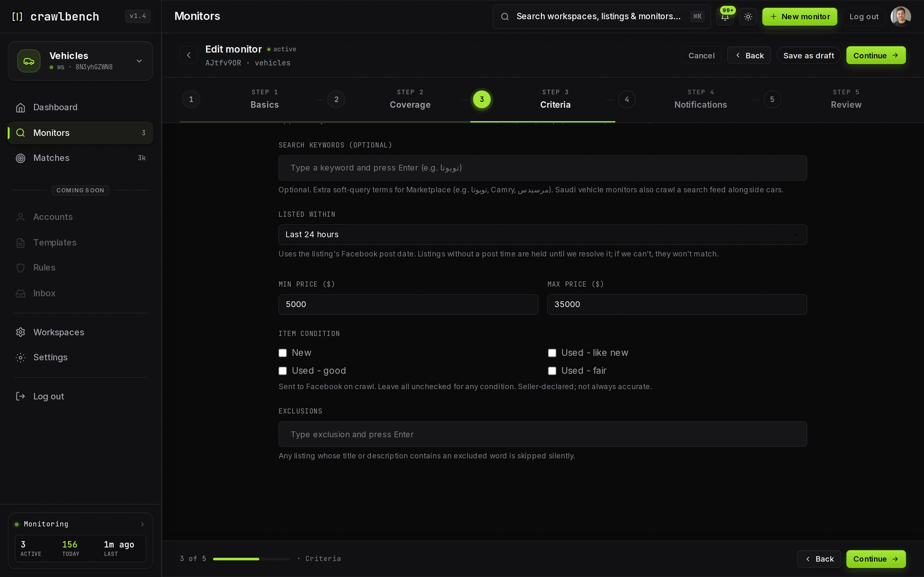Expand the Vehicles workspace switcher chevron
The image size is (924, 577).
coord(139,61)
